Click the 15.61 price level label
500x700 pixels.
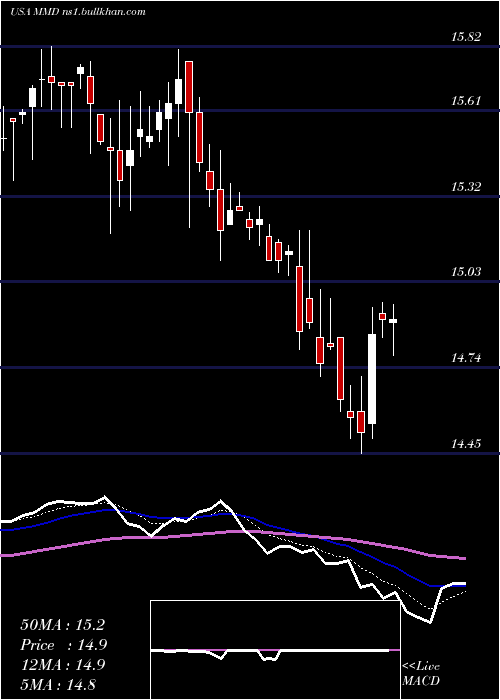[466, 101]
